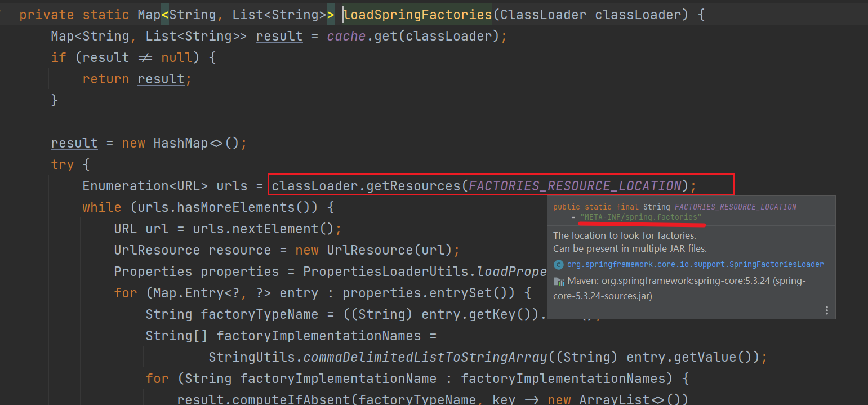Click the try keyword
Image resolution: width=868 pixels, height=405 pixels.
[x=62, y=164]
